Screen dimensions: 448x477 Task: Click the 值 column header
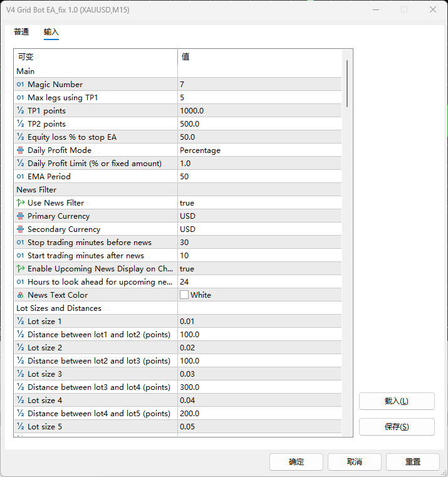pos(259,57)
